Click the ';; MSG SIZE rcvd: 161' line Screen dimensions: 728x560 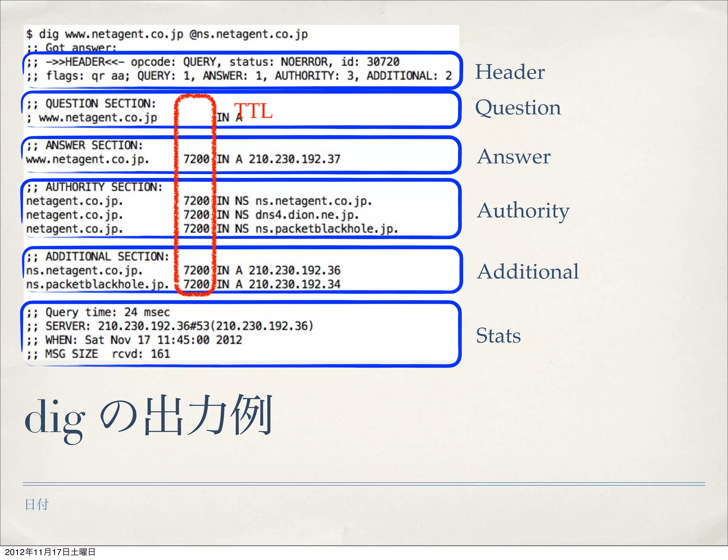coord(98,354)
